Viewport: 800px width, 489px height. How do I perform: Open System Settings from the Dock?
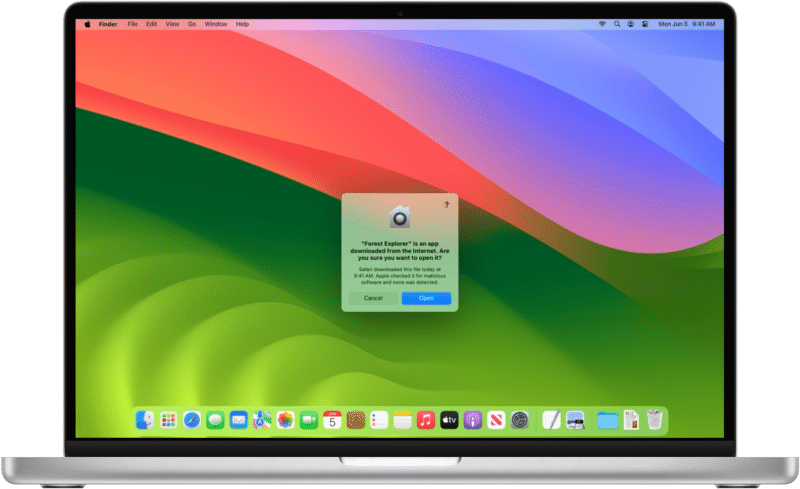click(519, 420)
